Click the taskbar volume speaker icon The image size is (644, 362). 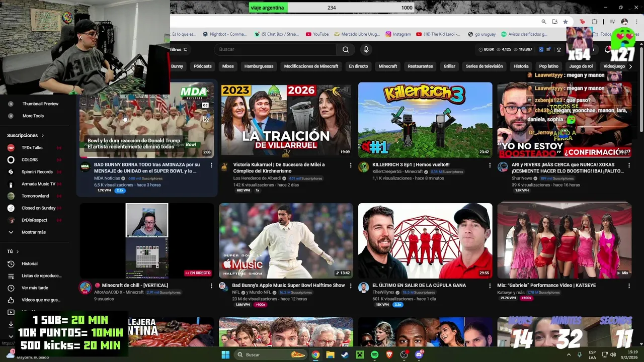pyautogui.click(x=613, y=354)
